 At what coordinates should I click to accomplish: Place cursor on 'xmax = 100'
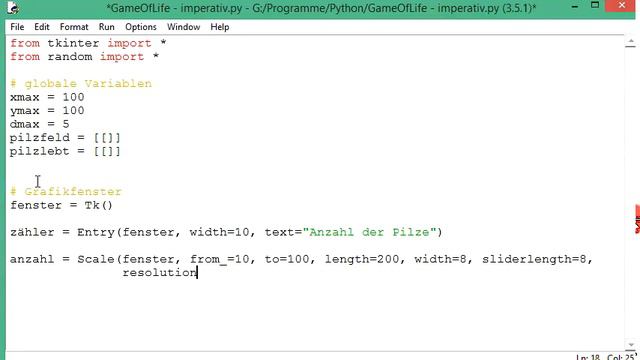[47, 97]
